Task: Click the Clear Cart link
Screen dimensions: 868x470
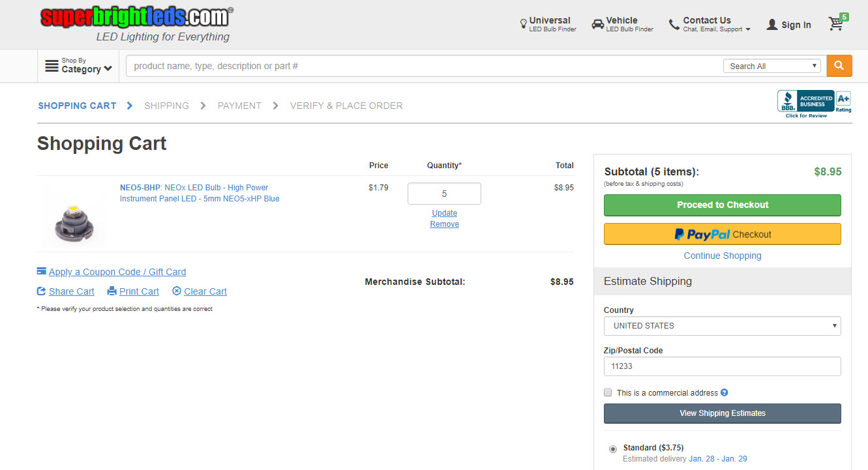Action: [x=205, y=291]
